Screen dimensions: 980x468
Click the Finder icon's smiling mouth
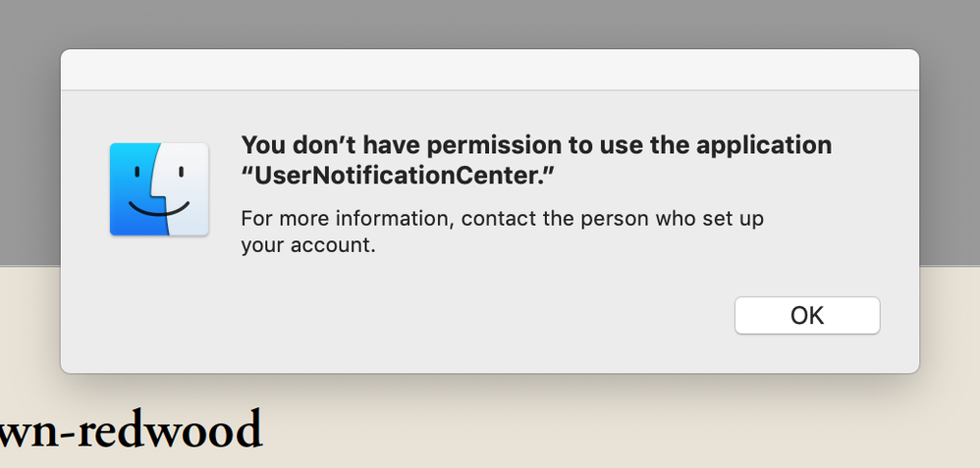pyautogui.click(x=159, y=208)
